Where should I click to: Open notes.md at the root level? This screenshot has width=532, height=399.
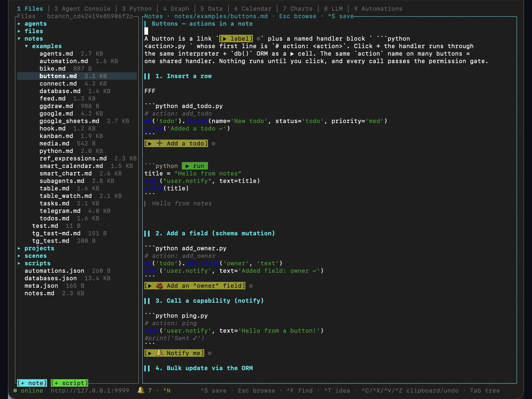coord(39,293)
